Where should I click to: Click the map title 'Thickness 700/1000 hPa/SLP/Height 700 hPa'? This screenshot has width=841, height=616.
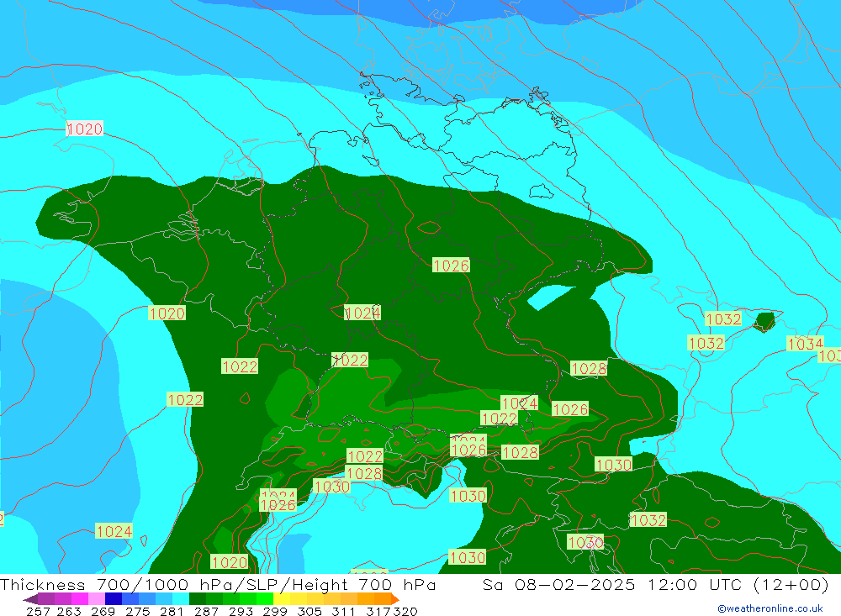point(218,584)
